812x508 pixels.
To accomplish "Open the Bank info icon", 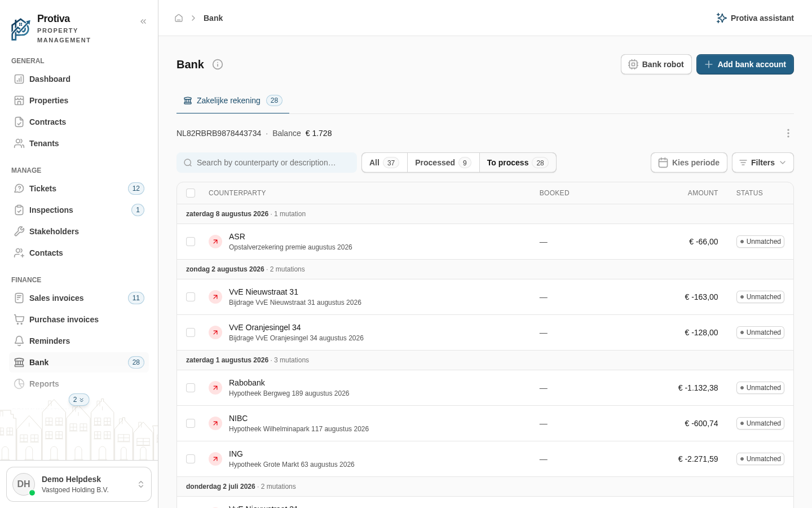I will point(218,64).
